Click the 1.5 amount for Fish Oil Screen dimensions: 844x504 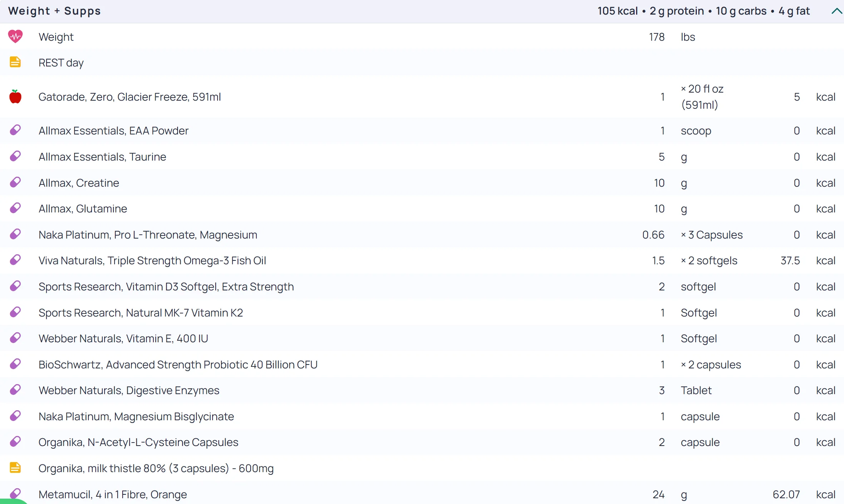658,260
